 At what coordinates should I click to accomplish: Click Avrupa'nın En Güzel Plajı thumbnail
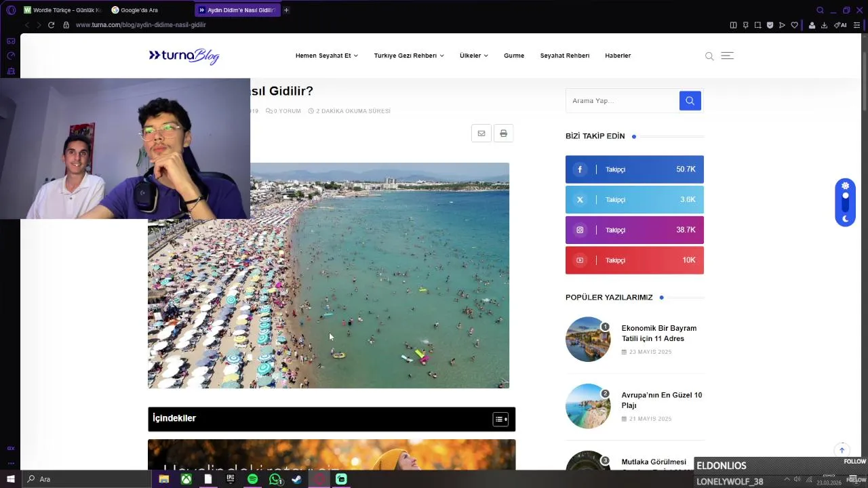pyautogui.click(x=588, y=406)
